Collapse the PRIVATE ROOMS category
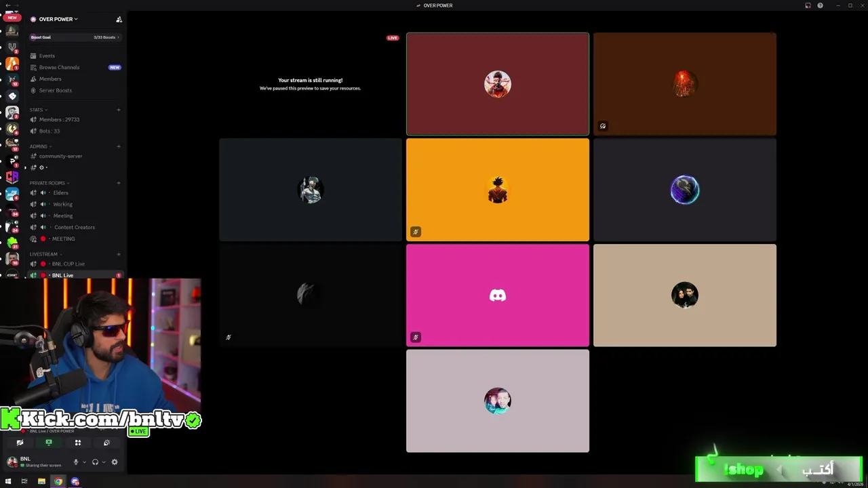 pyautogui.click(x=50, y=183)
